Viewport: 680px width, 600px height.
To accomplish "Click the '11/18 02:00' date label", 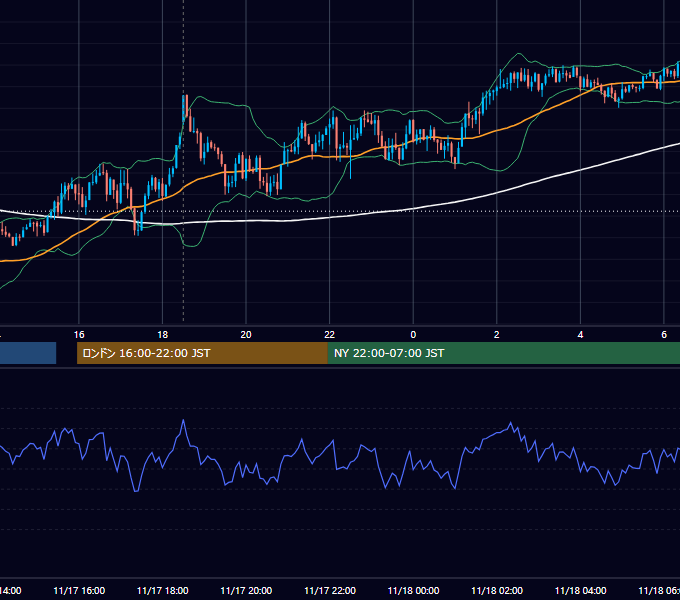I will (x=497, y=590).
